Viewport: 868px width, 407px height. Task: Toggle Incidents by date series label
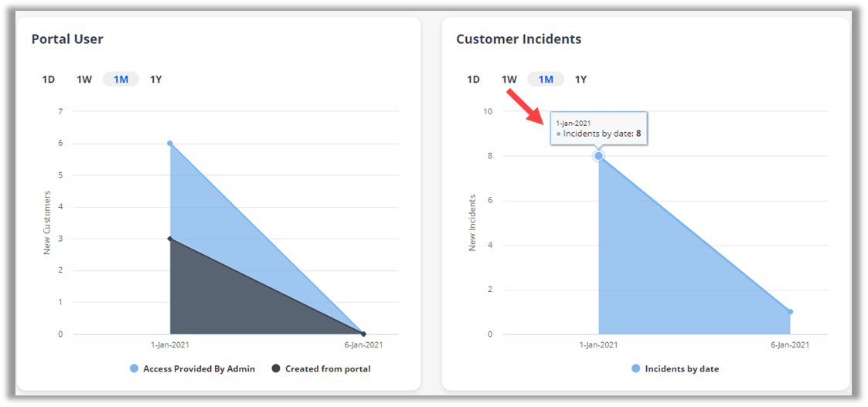click(682, 369)
